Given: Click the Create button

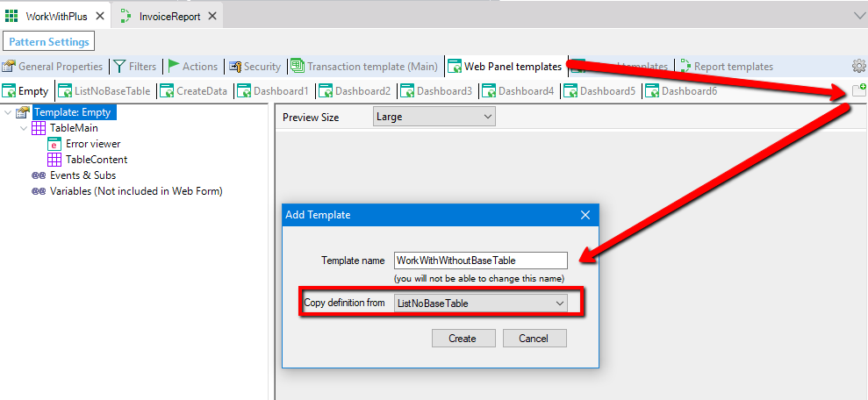Looking at the screenshot, I should pos(463,339).
